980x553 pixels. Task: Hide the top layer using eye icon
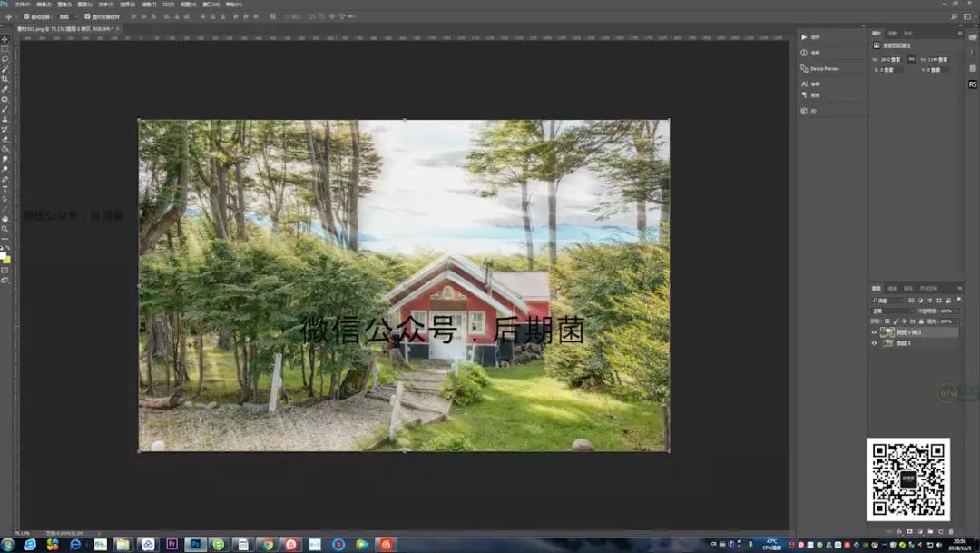coord(875,332)
